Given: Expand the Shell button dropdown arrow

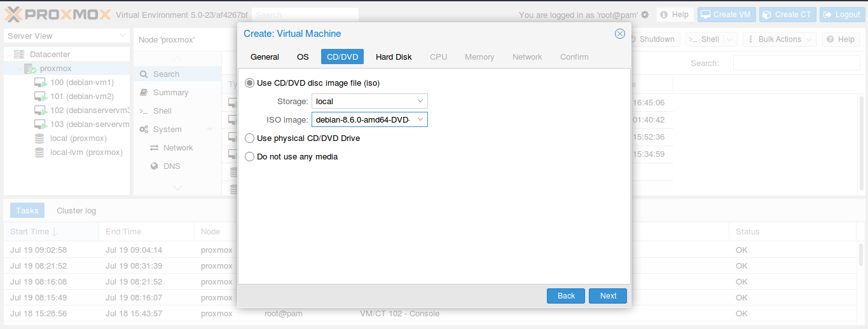Looking at the screenshot, I should (x=729, y=39).
